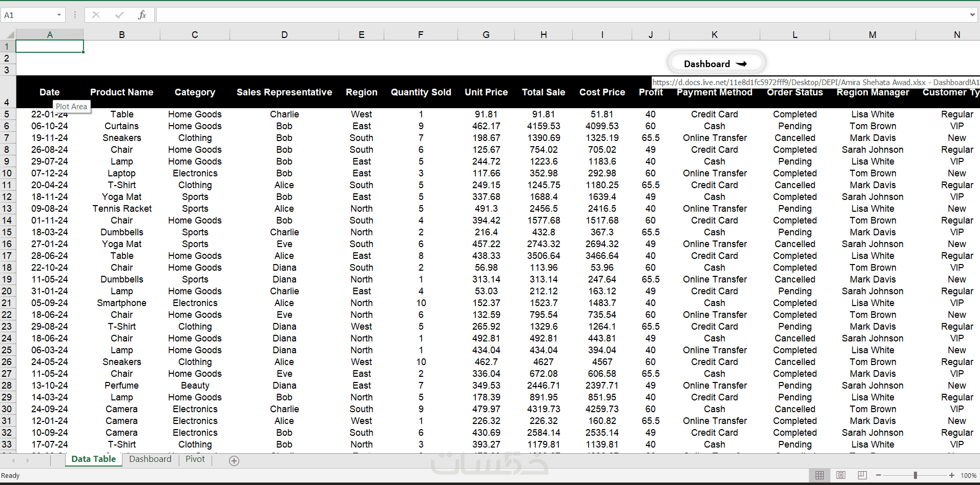
Task: Switch to Page Layout view icon
Action: (x=841, y=475)
